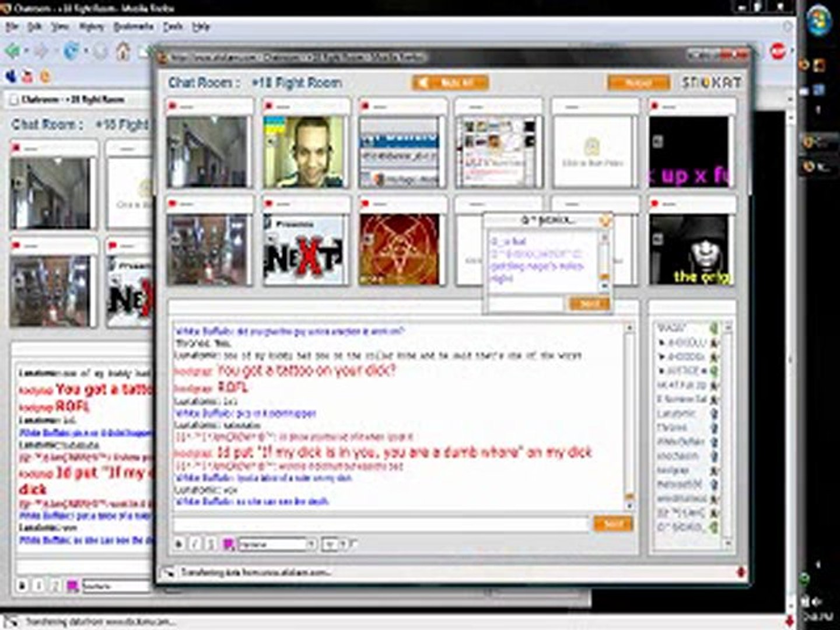Toggle Bold in the popup chat toolbar

(179, 544)
